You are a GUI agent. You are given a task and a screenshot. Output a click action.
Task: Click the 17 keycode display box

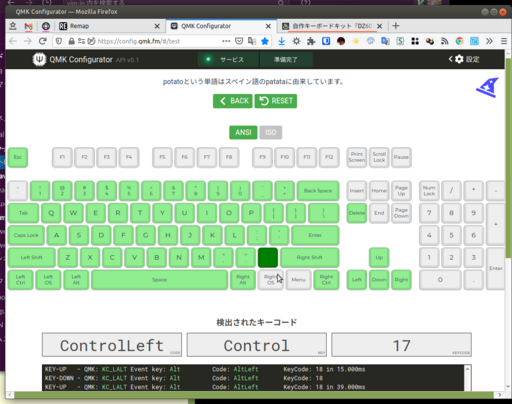click(x=401, y=345)
